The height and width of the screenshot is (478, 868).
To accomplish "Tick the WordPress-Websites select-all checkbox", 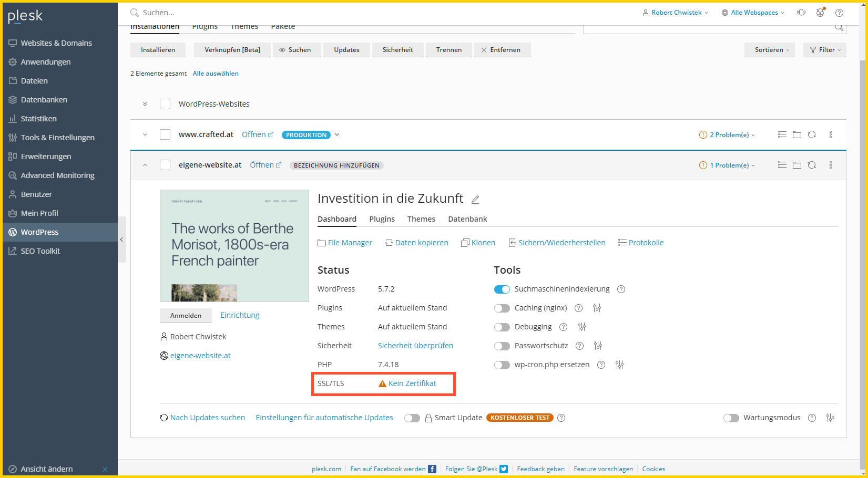I will click(165, 104).
